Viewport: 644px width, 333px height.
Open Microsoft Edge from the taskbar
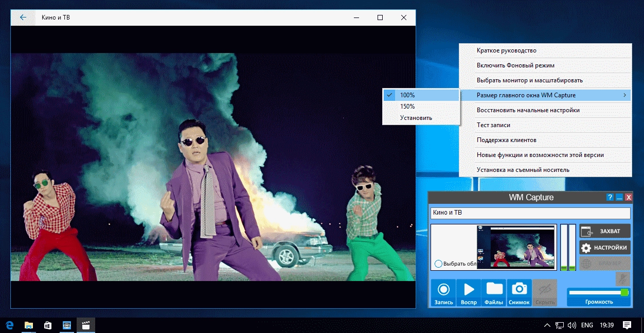click(9, 325)
